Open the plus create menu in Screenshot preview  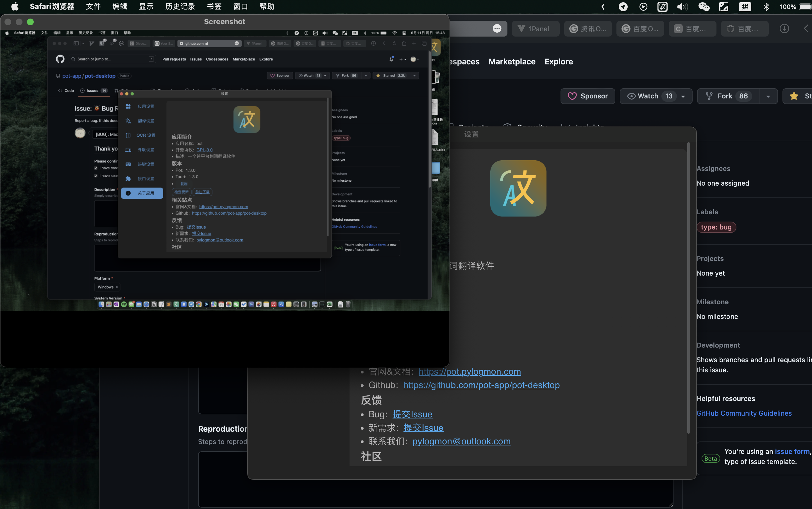pyautogui.click(x=403, y=59)
